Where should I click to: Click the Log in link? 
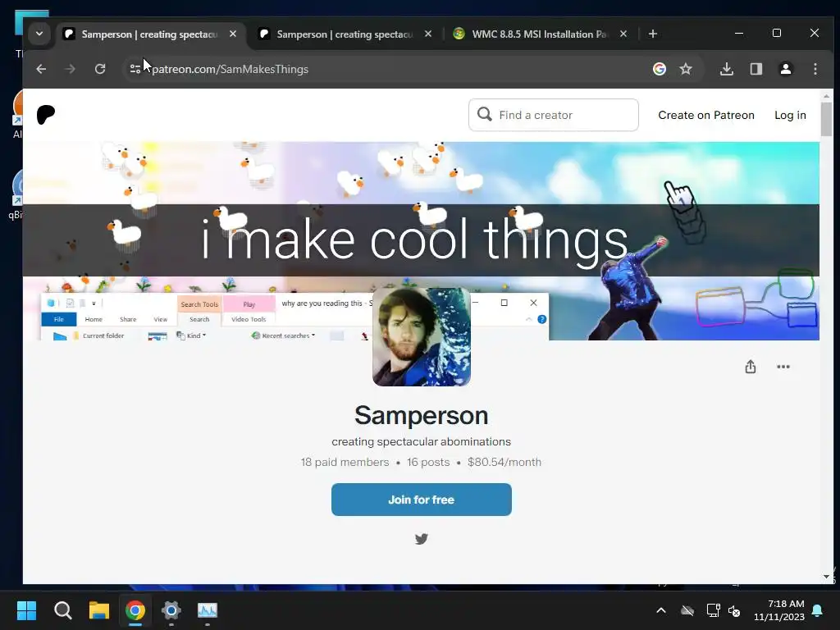(x=790, y=115)
